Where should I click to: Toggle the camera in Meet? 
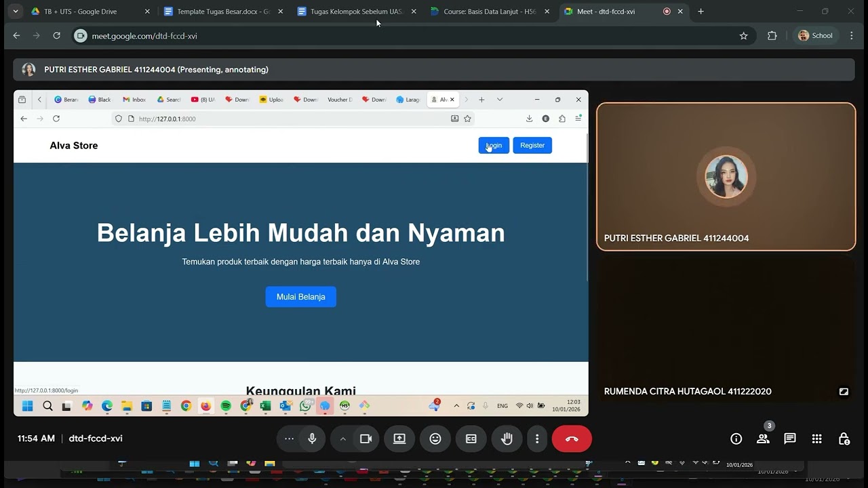pyautogui.click(x=366, y=439)
